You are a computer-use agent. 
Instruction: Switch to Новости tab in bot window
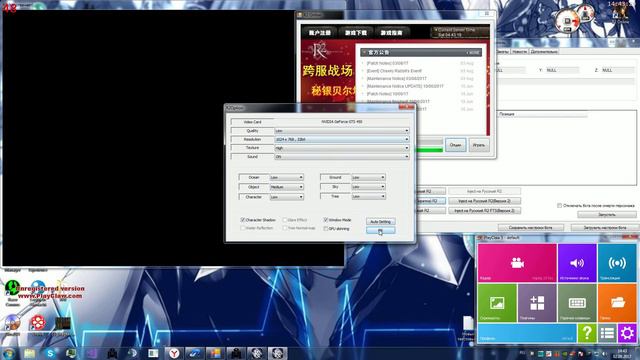[x=519, y=51]
